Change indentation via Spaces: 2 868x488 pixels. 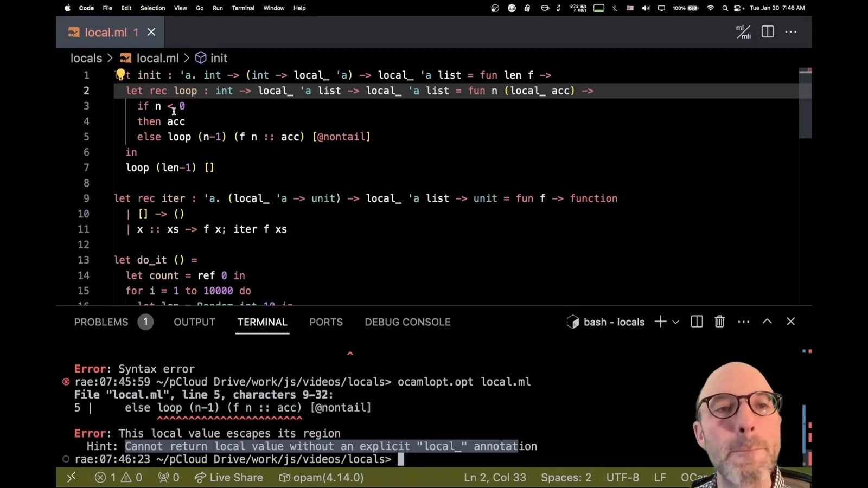pos(566,478)
